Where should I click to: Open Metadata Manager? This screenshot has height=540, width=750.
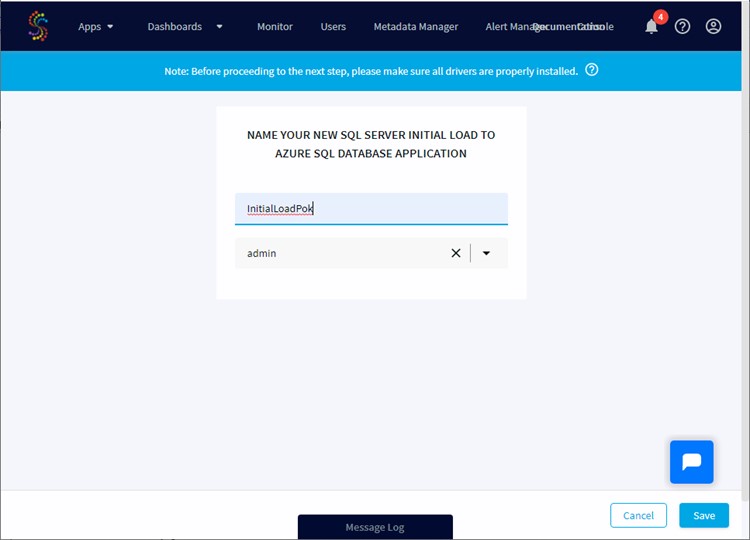pyautogui.click(x=416, y=26)
